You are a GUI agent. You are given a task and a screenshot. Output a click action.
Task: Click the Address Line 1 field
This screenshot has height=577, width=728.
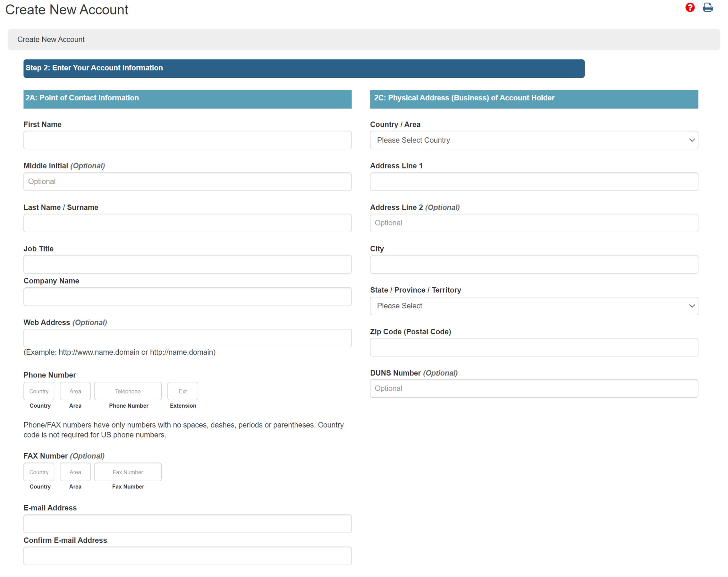point(534,181)
